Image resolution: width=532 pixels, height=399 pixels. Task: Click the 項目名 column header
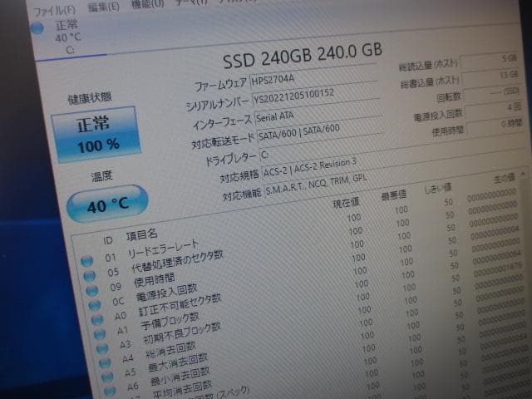(142, 234)
